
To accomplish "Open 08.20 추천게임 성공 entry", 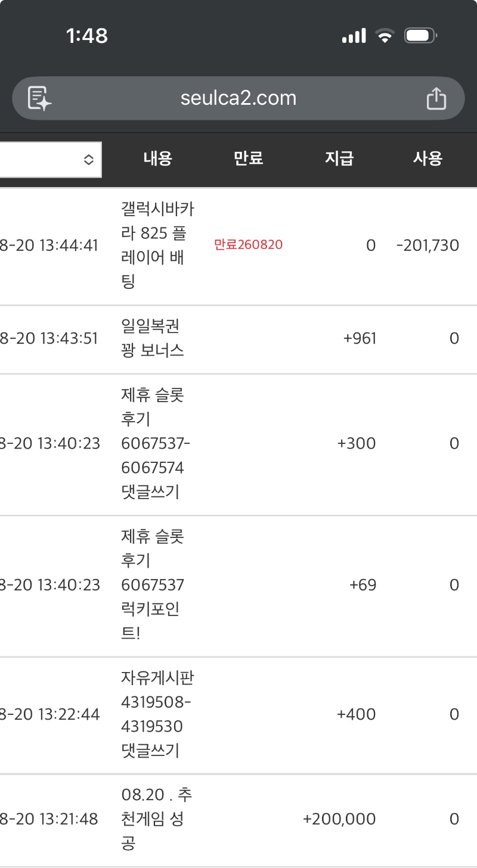I will [156, 819].
